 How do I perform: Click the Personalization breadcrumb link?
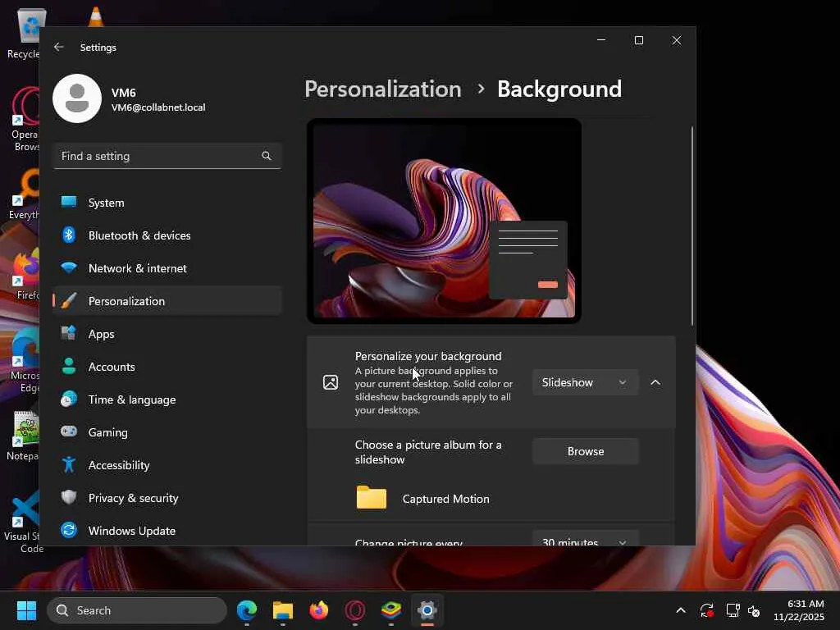point(382,89)
